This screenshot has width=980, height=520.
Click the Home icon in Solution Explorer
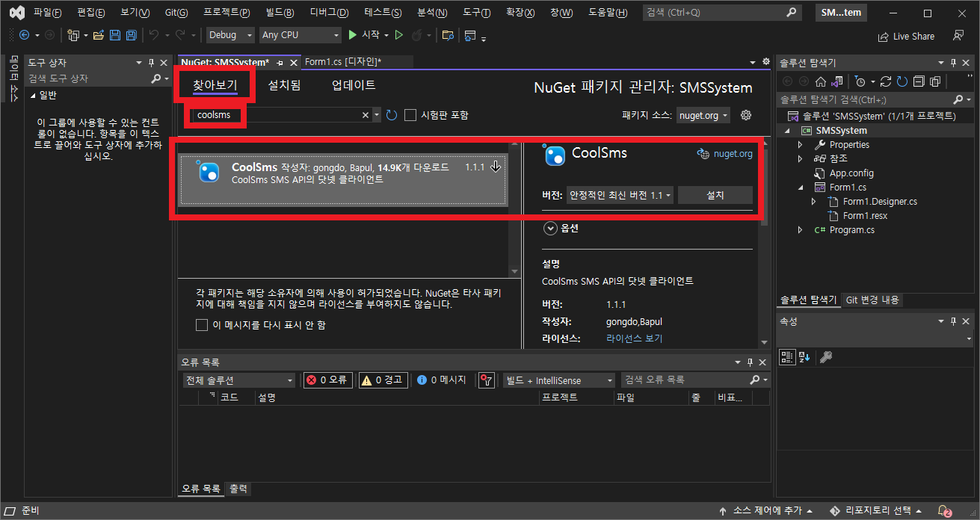coord(820,81)
